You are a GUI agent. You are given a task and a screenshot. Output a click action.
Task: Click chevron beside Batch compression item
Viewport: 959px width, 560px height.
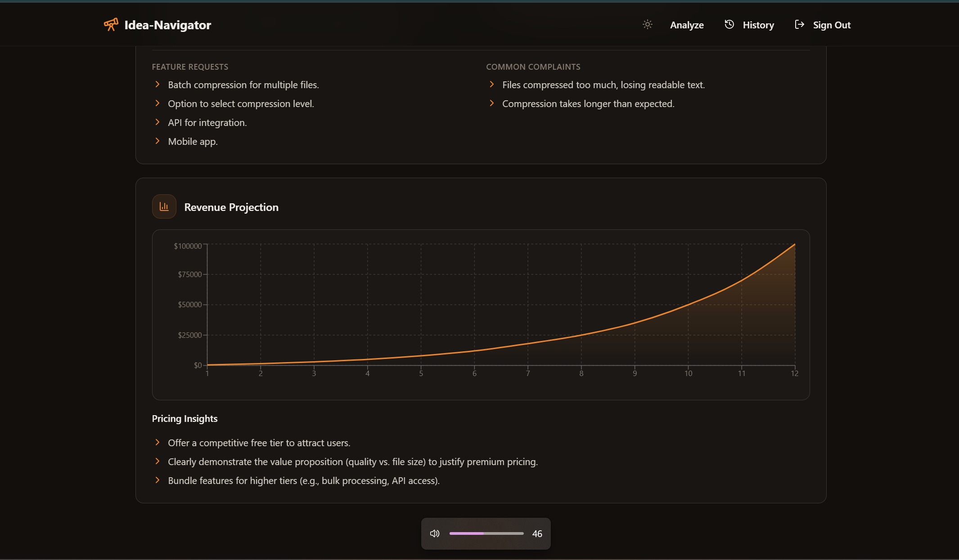pos(158,84)
